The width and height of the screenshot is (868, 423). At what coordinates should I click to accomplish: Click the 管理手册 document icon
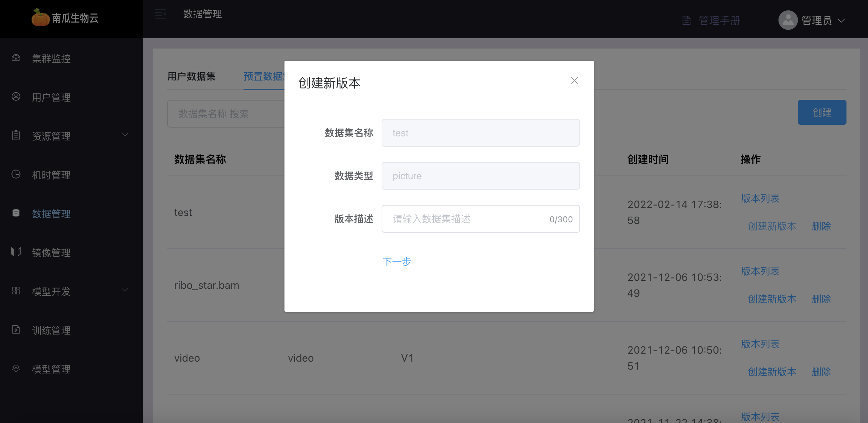tap(687, 20)
